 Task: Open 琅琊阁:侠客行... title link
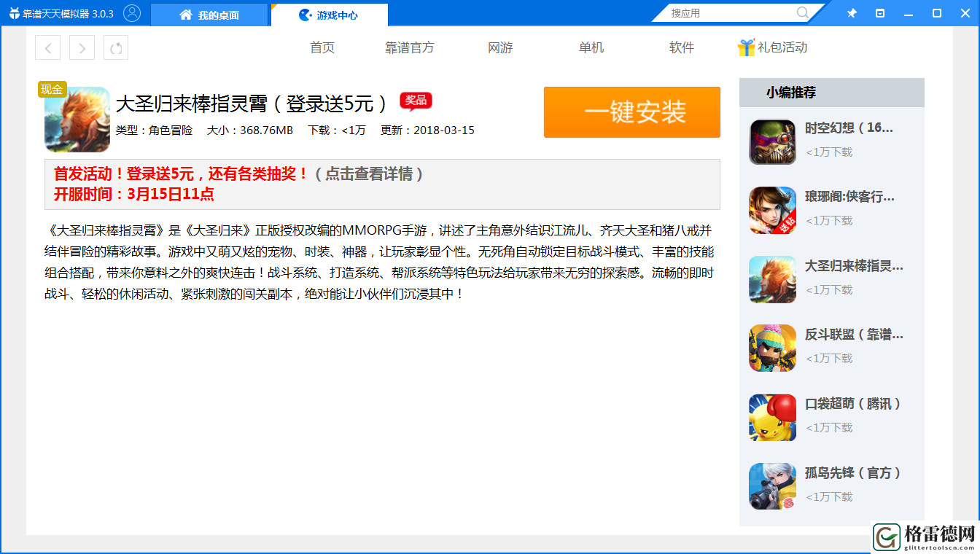(x=849, y=197)
